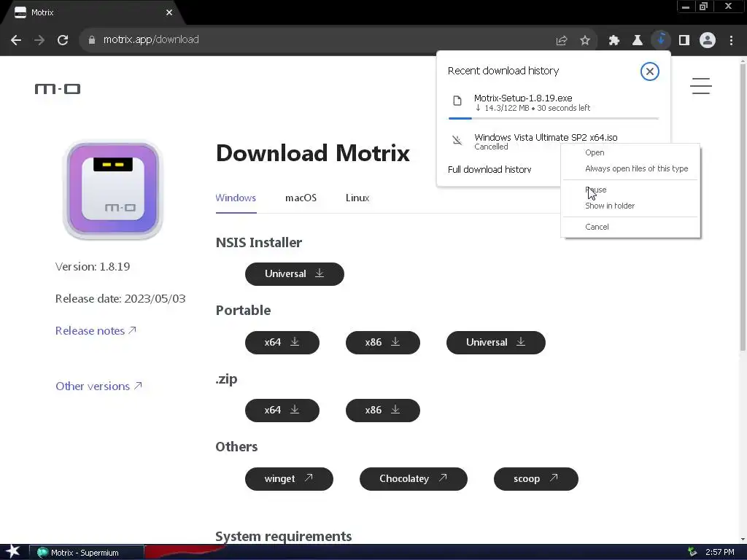Download the NSIS Installer Universal build
This screenshot has height=560, width=747.
point(295,274)
